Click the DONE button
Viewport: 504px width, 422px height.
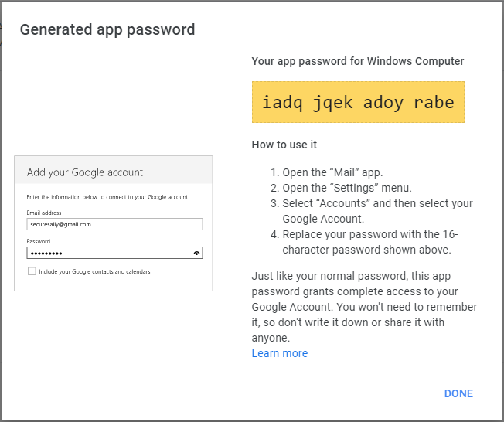point(458,393)
